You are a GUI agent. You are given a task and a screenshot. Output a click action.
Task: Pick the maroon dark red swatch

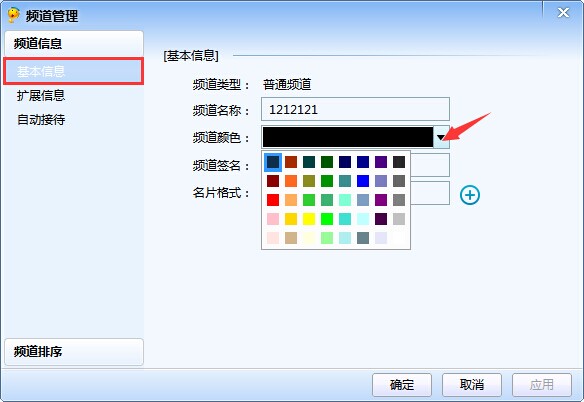(273, 181)
